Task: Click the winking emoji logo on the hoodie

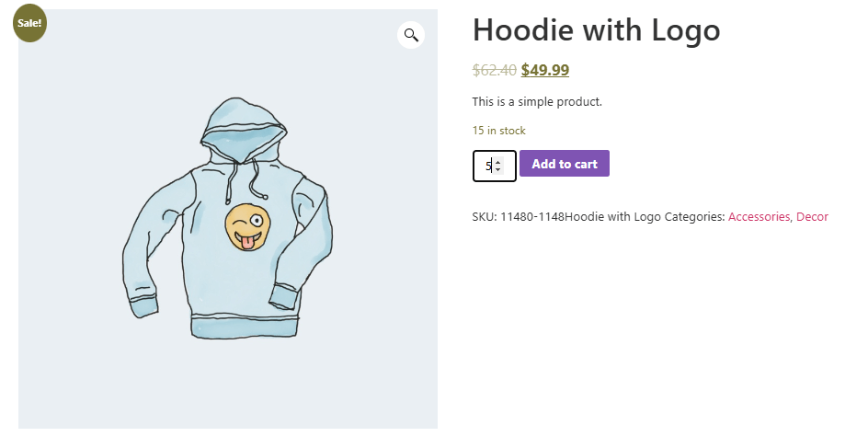Action: (245, 227)
